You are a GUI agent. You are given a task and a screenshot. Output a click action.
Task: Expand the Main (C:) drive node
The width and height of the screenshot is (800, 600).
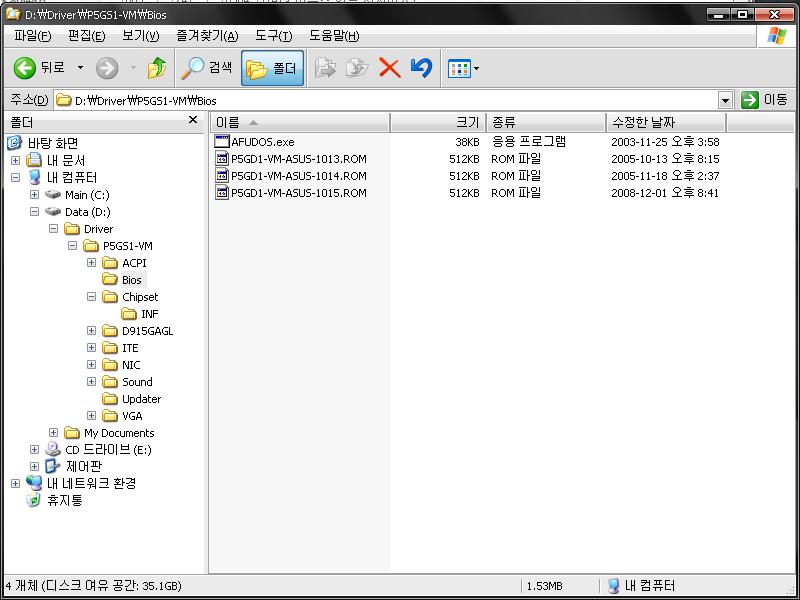click(35, 194)
